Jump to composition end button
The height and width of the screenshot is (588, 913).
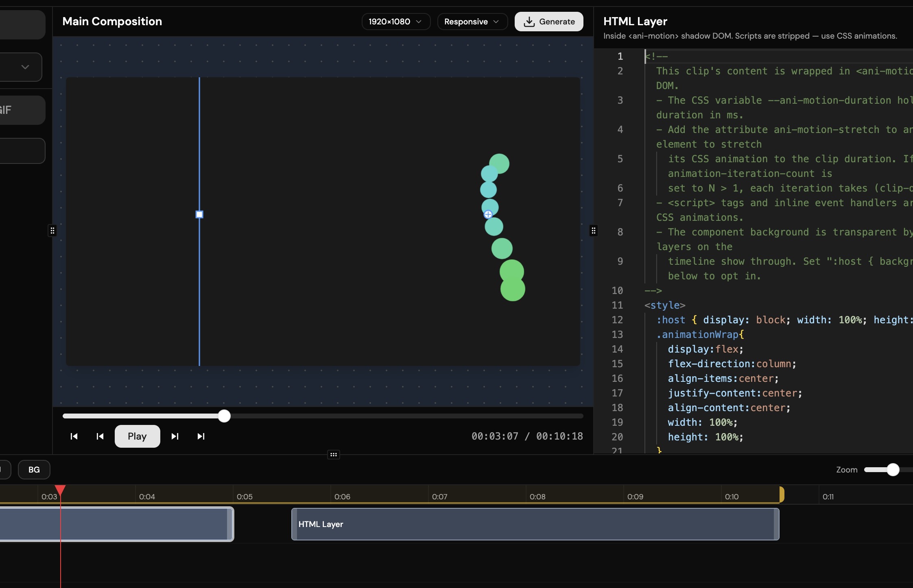pyautogui.click(x=201, y=436)
